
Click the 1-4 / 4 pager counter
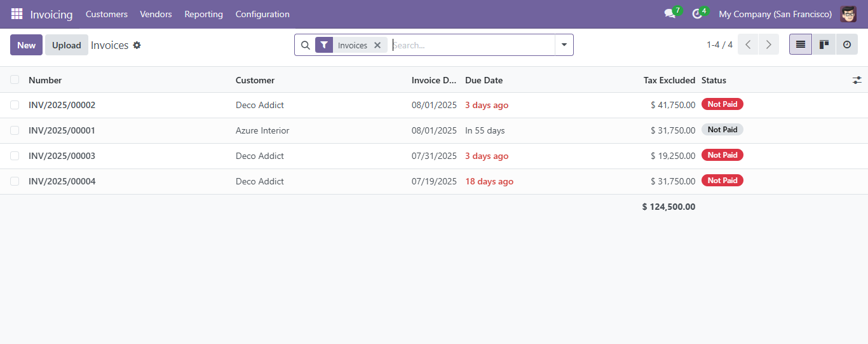click(x=719, y=45)
